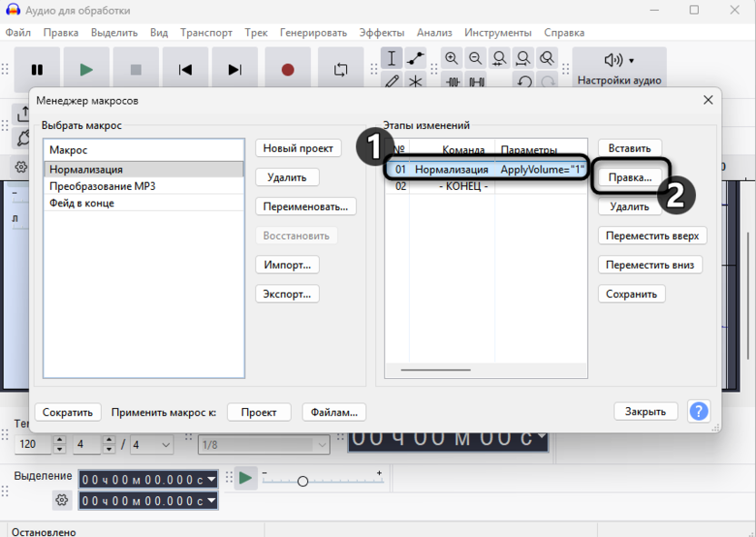Toggle the Loop playback button
The height and width of the screenshot is (537, 756).
point(341,69)
